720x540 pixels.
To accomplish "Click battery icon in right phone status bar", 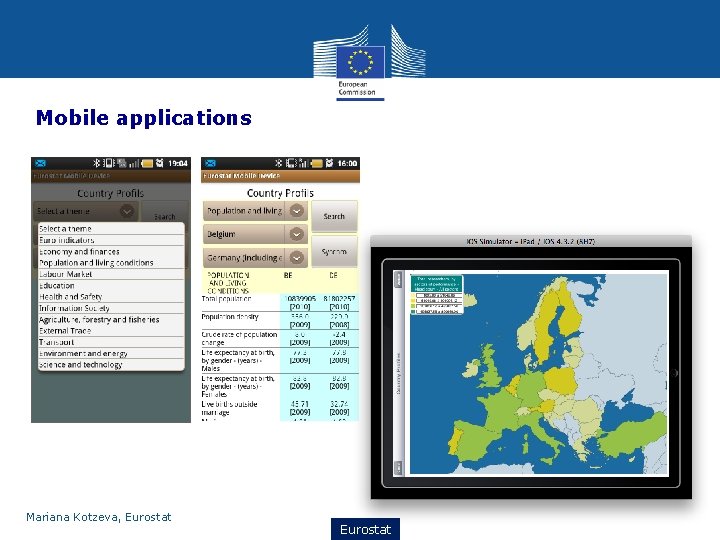I will 317,163.
